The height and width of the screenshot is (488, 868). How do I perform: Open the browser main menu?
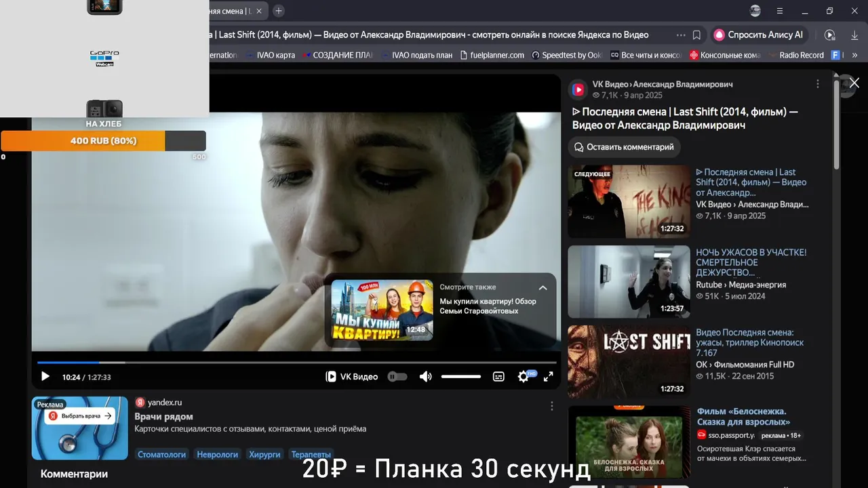click(780, 11)
